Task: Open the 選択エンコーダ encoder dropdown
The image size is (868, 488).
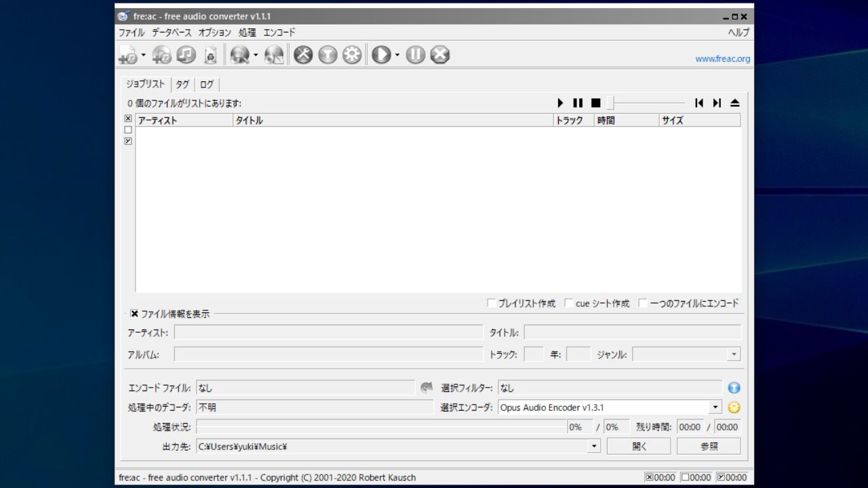Action: 715,407
